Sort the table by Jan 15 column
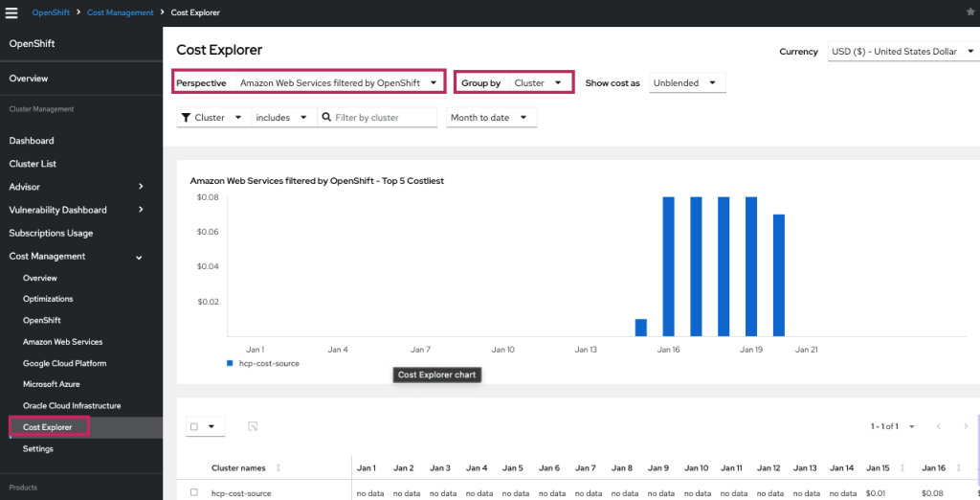The image size is (980, 500). point(901,468)
